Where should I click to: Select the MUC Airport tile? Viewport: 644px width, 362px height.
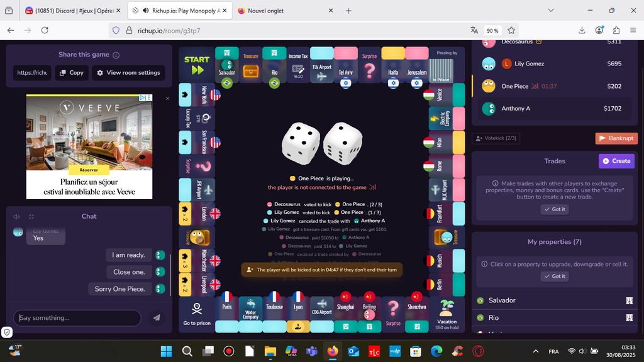447,190
